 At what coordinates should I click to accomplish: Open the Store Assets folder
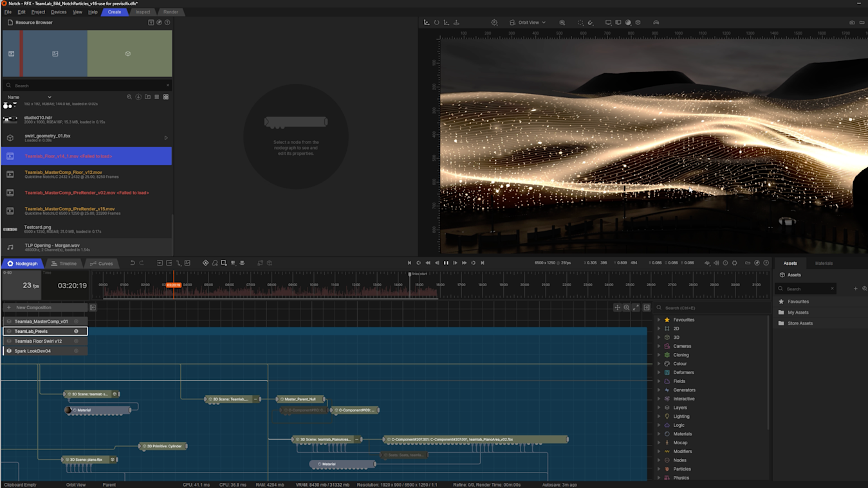(x=800, y=323)
